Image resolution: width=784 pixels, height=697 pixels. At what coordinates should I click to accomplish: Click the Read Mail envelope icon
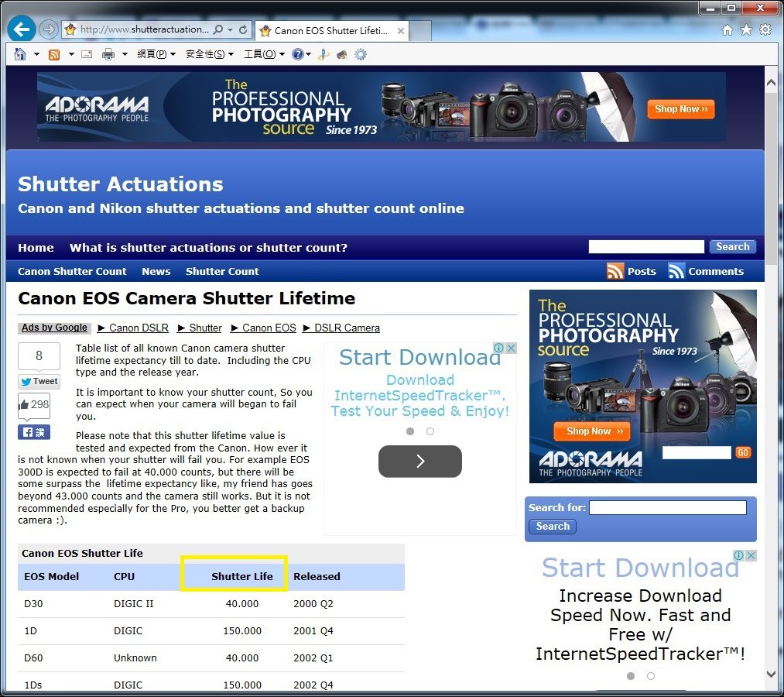pyautogui.click(x=87, y=54)
